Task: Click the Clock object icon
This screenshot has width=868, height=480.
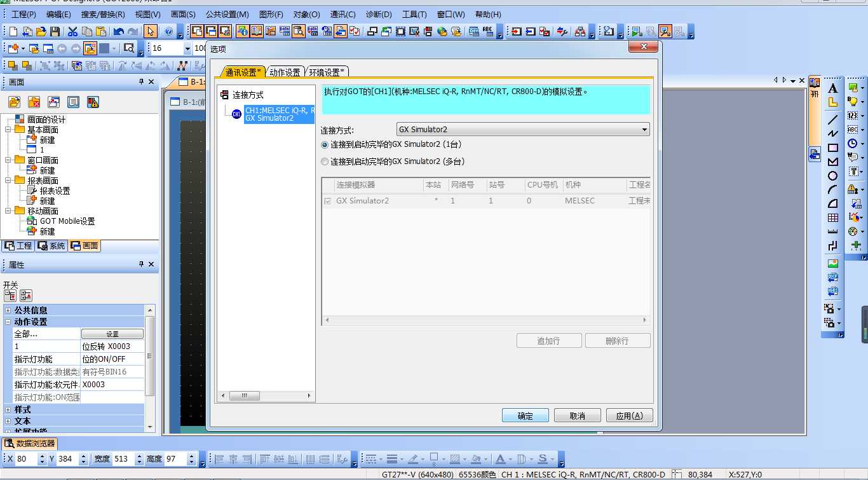Action: 853,144
